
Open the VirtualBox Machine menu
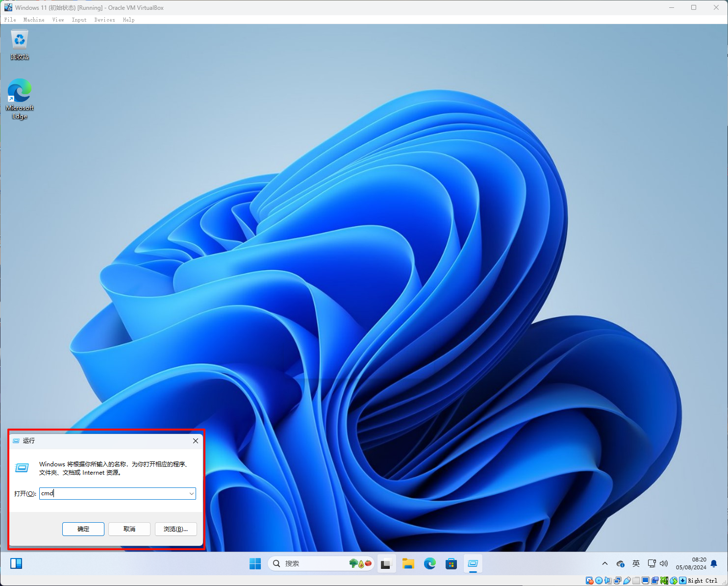[x=34, y=20]
